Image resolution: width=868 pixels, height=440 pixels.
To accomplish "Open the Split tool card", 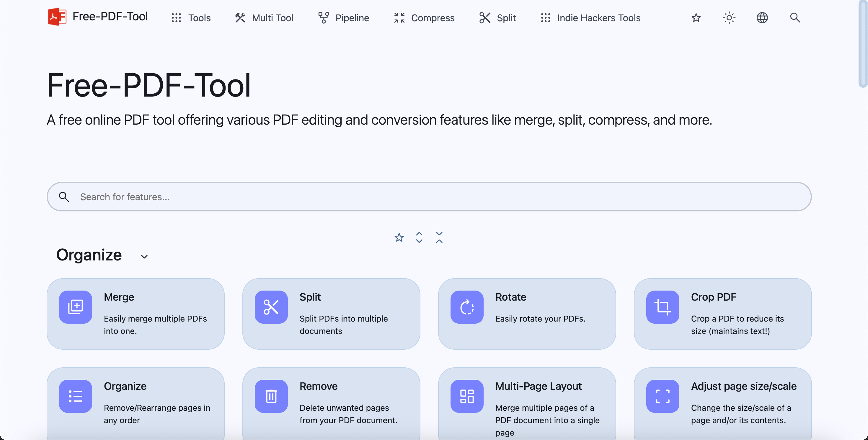I will [x=331, y=314].
